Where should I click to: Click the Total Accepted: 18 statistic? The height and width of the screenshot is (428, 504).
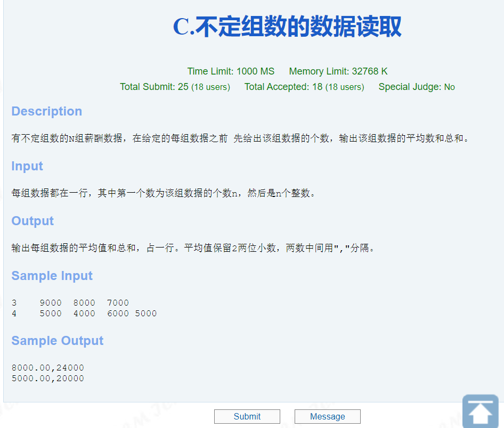[304, 87]
